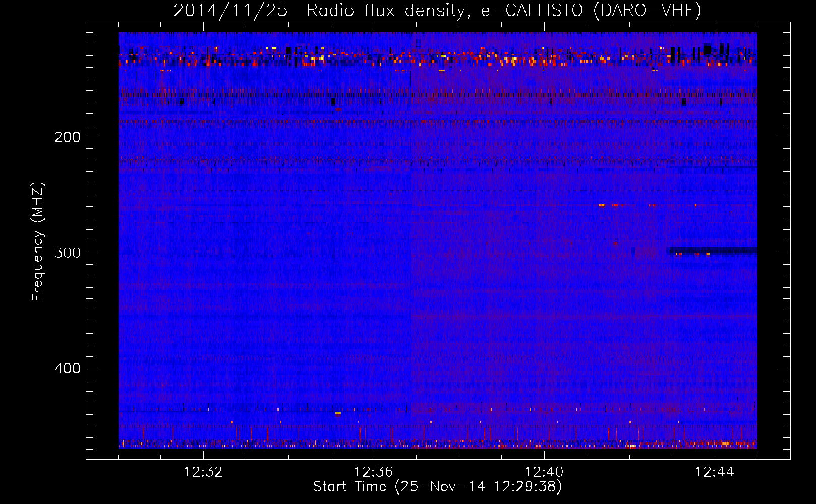The width and height of the screenshot is (816, 504).
Task: Click the 12:44 time tick label
Action: click(x=715, y=472)
